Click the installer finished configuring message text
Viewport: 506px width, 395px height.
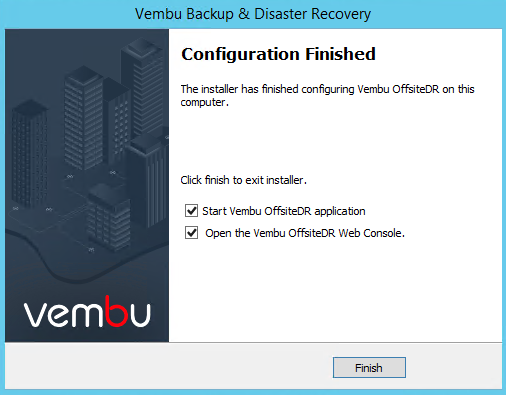[327, 95]
